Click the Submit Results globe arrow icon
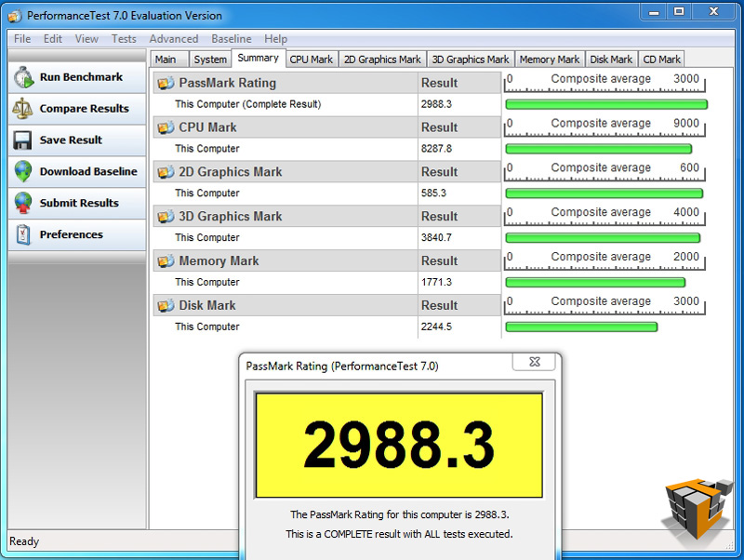Screen dimensions: 744x560 23,203
